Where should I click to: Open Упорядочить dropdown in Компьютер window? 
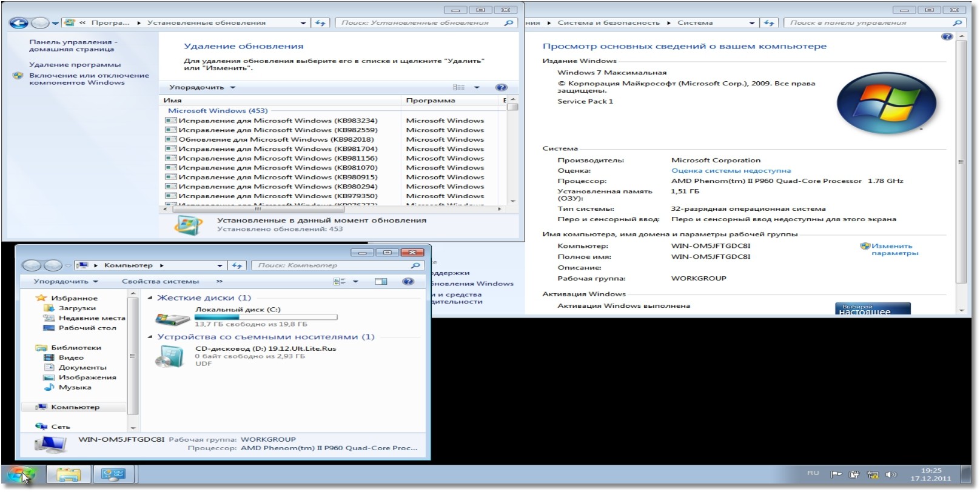click(66, 281)
